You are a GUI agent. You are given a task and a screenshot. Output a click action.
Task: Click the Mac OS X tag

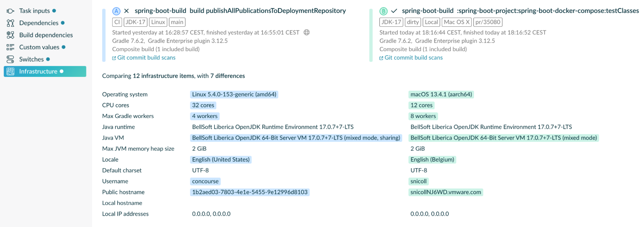[457, 22]
